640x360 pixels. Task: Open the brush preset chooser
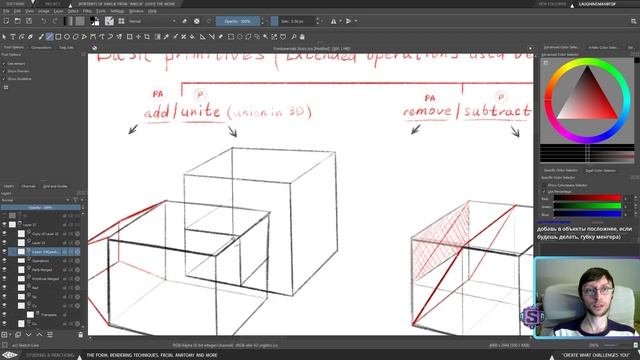[x=121, y=21]
